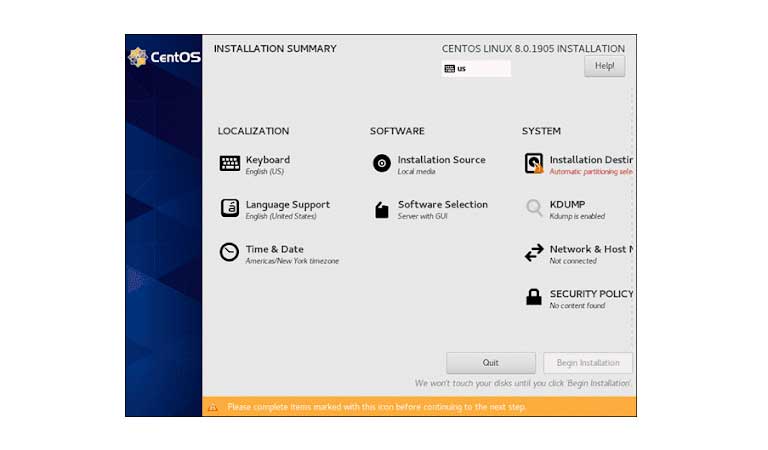This screenshot has height=450, width=768.
Task: Click the 'Not connected' network status text
Action: click(573, 261)
